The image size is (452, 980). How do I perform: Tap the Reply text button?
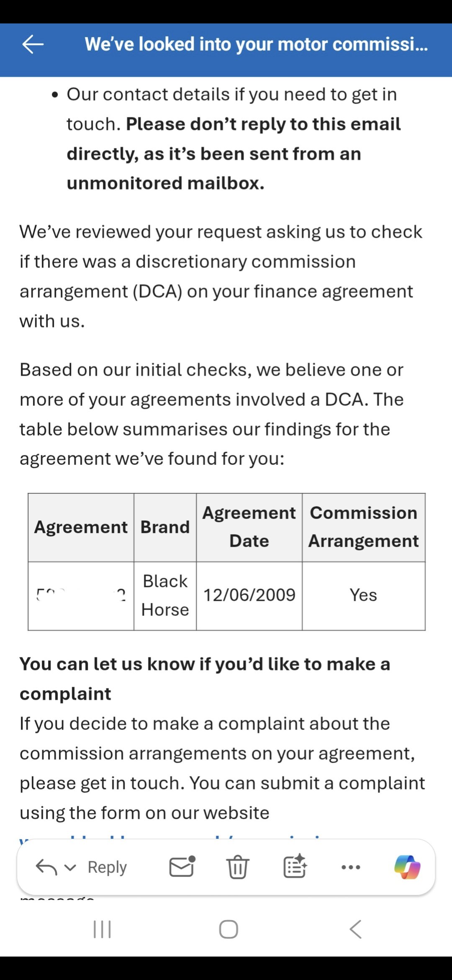[107, 867]
